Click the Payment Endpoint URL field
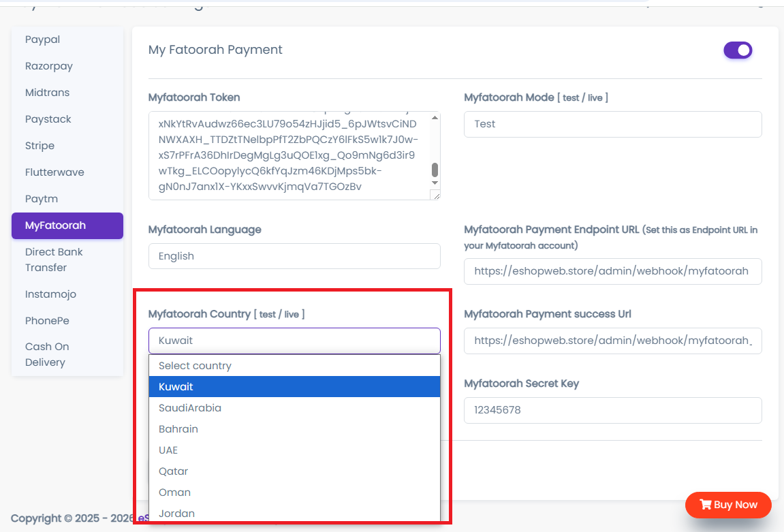This screenshot has width=784, height=532. pos(612,271)
